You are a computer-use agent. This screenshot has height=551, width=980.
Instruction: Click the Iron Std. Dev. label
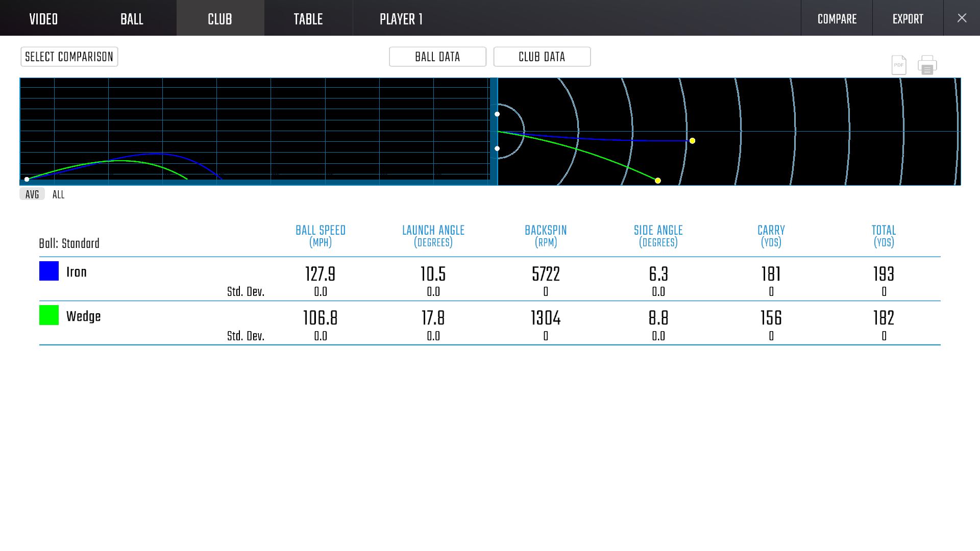(246, 292)
